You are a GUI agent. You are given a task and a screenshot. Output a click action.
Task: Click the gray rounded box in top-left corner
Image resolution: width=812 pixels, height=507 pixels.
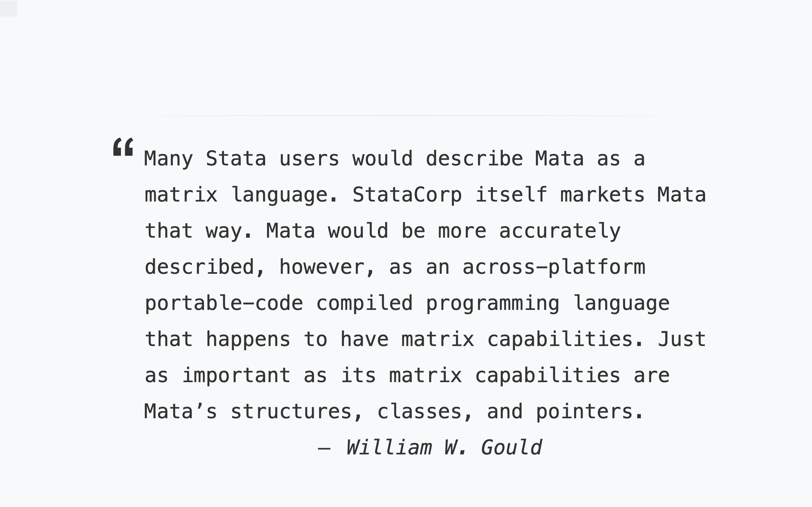point(8,8)
